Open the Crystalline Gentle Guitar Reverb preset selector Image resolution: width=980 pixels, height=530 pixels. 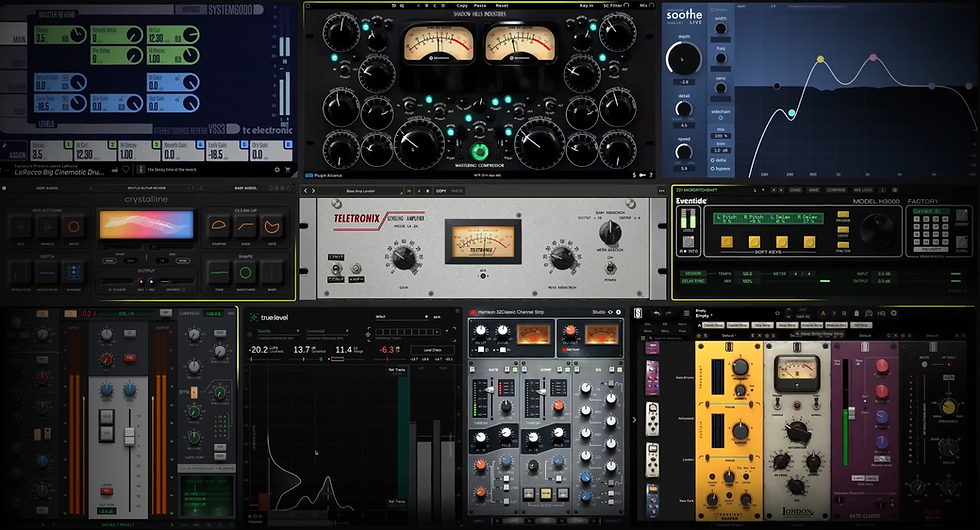[146, 188]
